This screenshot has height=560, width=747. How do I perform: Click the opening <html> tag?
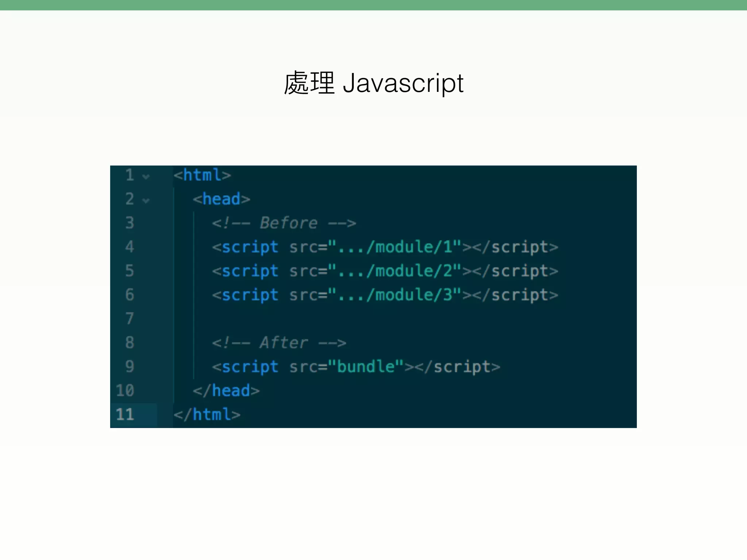pyautogui.click(x=202, y=175)
